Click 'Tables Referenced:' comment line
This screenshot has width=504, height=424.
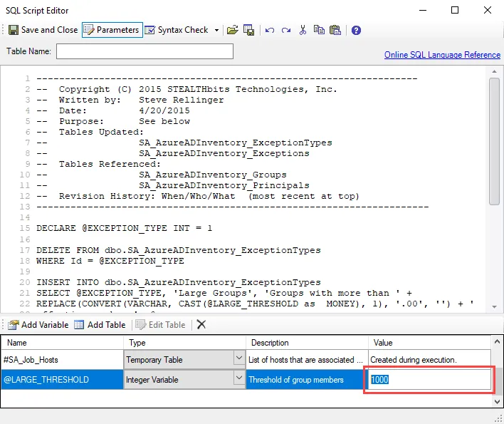tap(98, 164)
